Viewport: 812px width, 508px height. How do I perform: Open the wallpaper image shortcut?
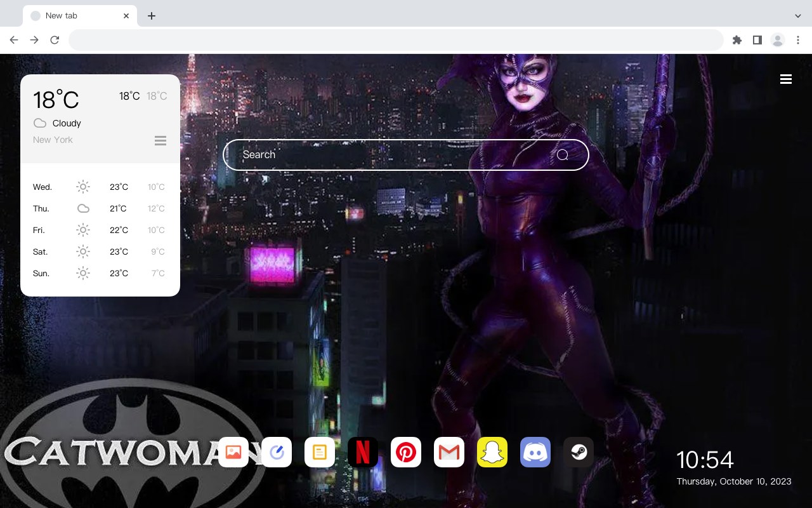[233, 452]
